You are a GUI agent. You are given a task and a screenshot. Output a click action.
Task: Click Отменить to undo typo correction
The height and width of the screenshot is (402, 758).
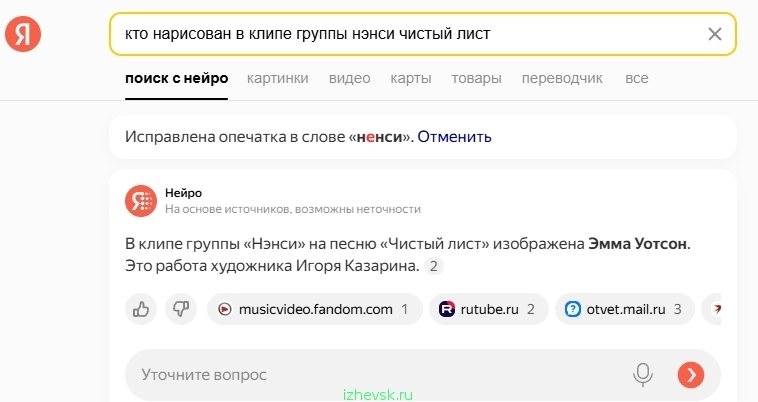point(454,137)
